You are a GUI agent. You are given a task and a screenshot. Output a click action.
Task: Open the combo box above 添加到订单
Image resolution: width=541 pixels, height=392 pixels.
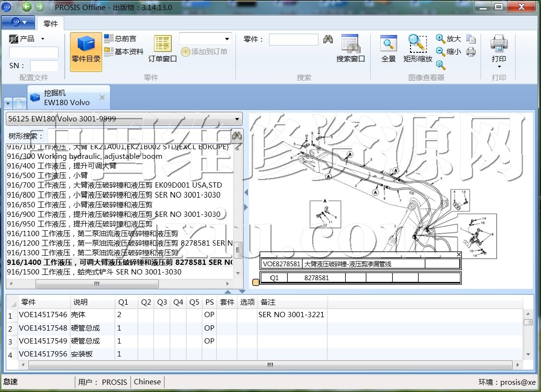coord(227,39)
